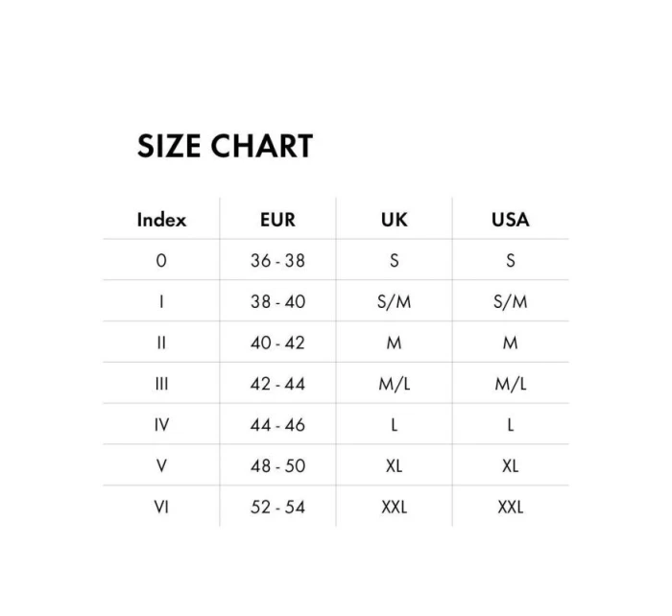This screenshot has height=616, width=672.
Task: Click the USA column header
Action: point(510,220)
